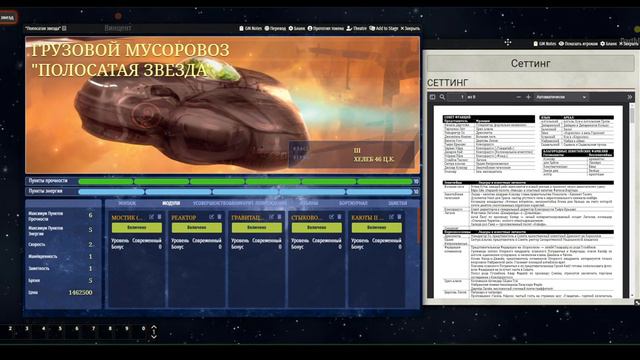Click the scene tab at top-left corner

(8, 18)
